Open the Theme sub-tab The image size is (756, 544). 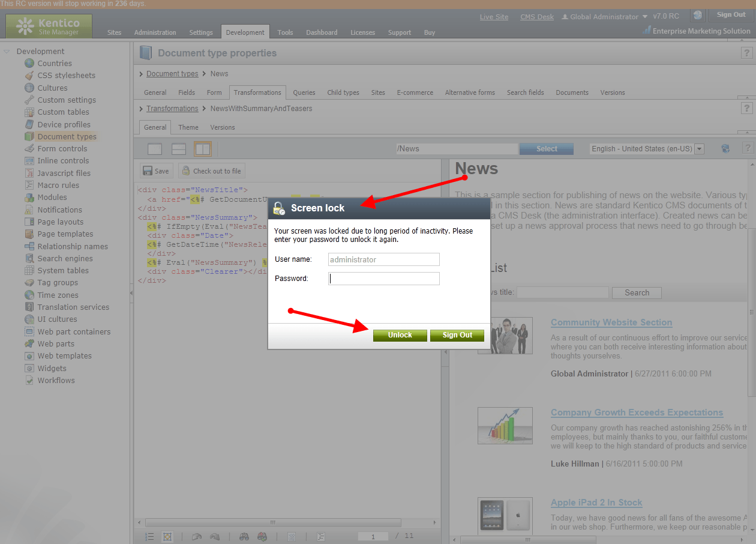coord(188,127)
